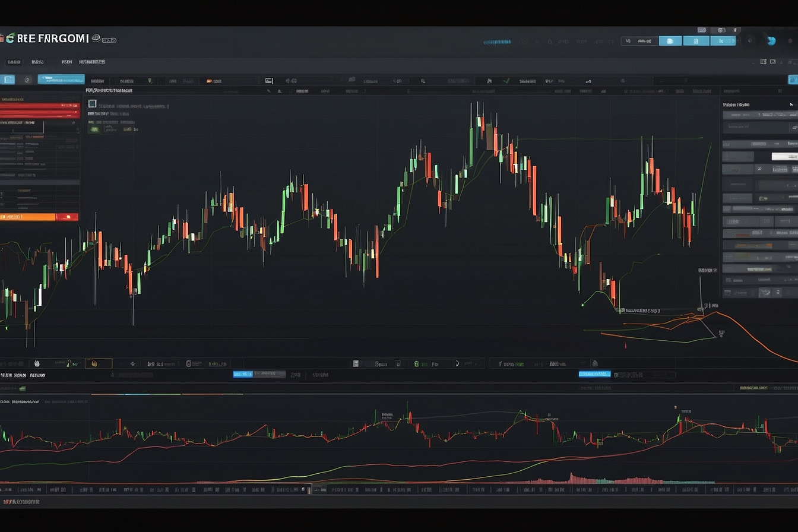Enable the green status toggle in the bottom-left corner
The height and width of the screenshot is (532, 798).
pos(23,388)
